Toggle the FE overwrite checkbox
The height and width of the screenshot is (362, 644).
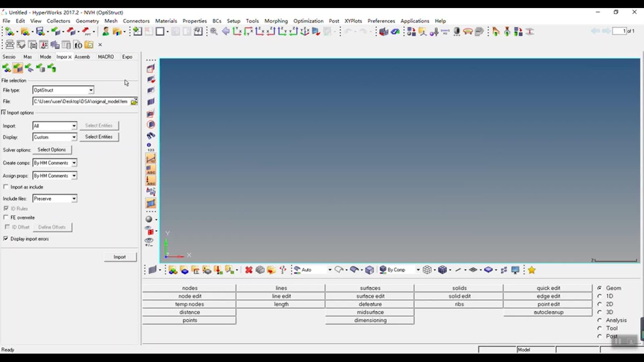tap(6, 217)
